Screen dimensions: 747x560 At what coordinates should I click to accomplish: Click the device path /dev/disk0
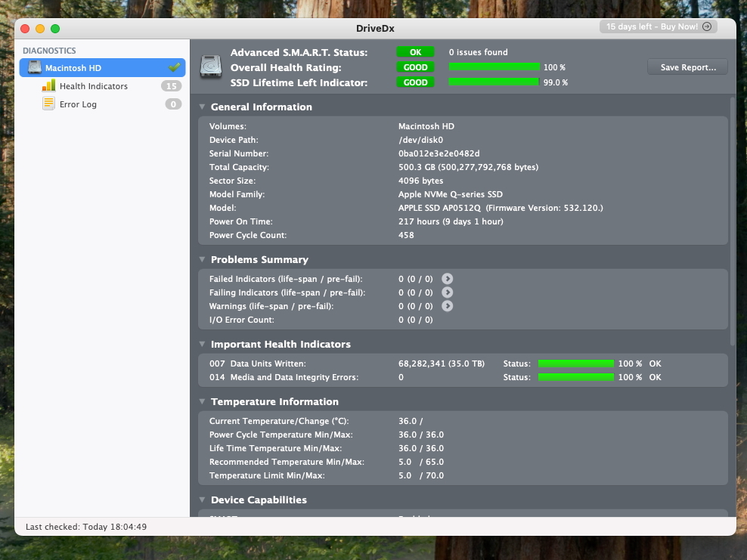(x=420, y=140)
